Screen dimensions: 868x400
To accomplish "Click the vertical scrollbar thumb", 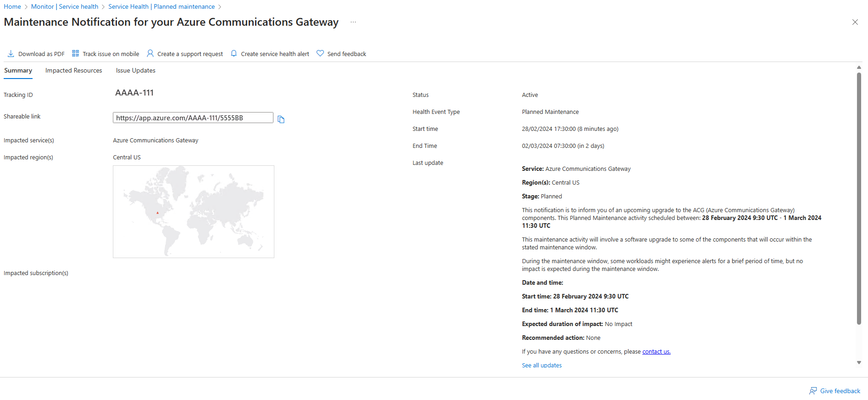I will (x=859, y=198).
